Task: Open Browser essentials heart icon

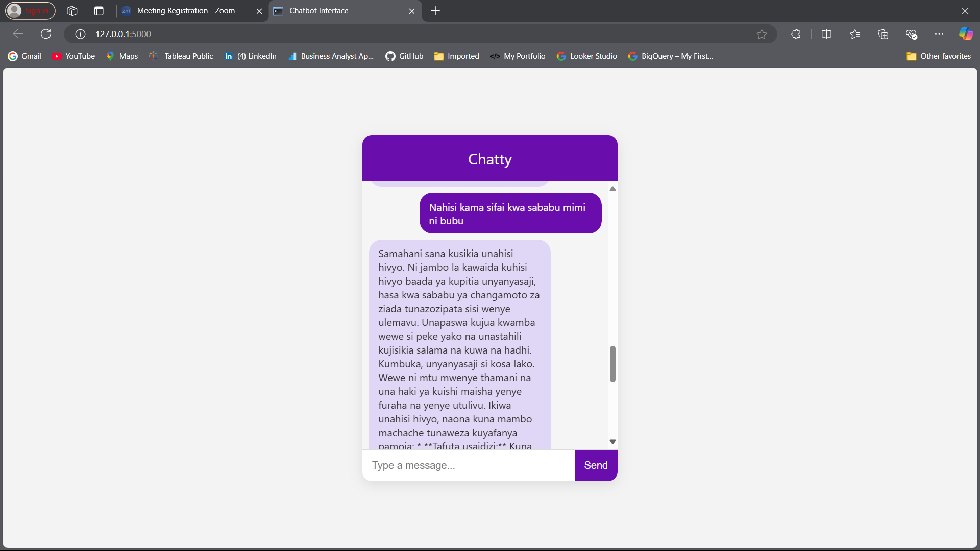Action: (911, 34)
